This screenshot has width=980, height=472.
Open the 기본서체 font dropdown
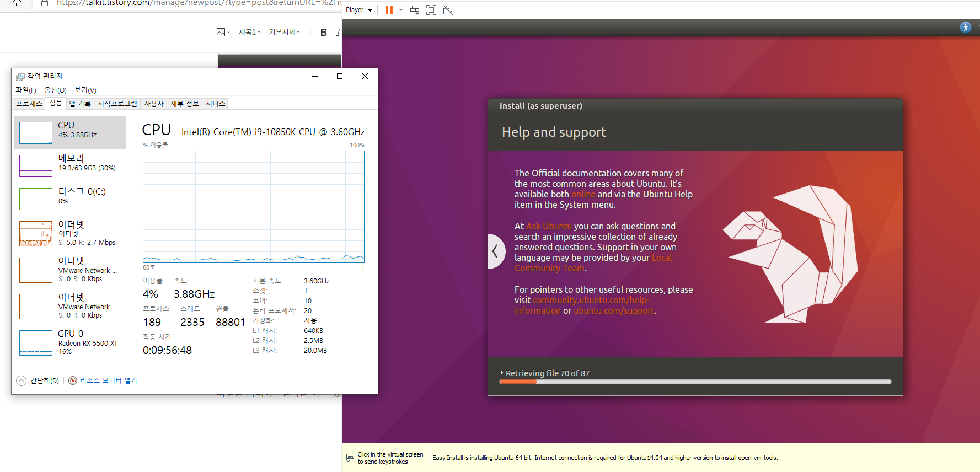[x=284, y=33]
